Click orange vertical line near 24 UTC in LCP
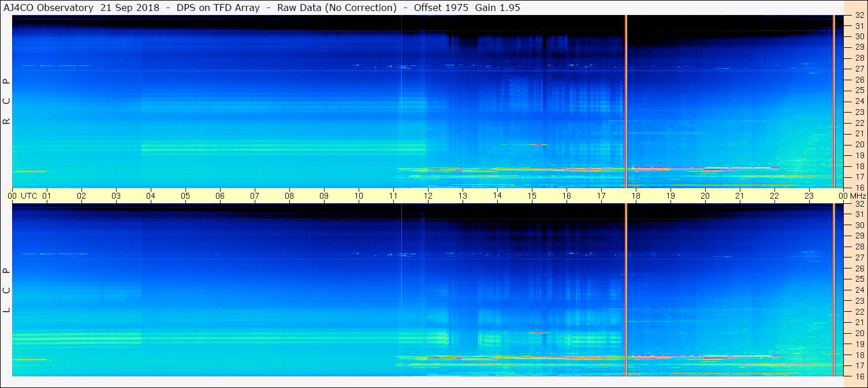868x388 pixels. tap(833, 290)
